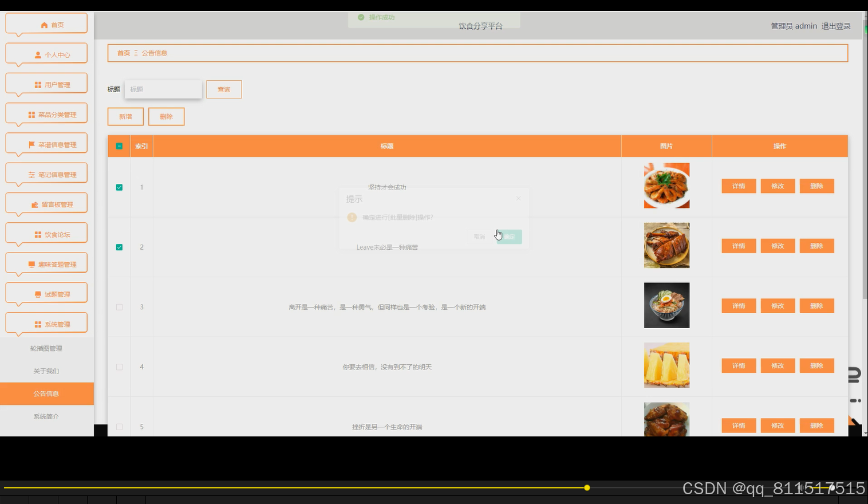Expand the 菜谱信息管理 sidebar menu

46,144
